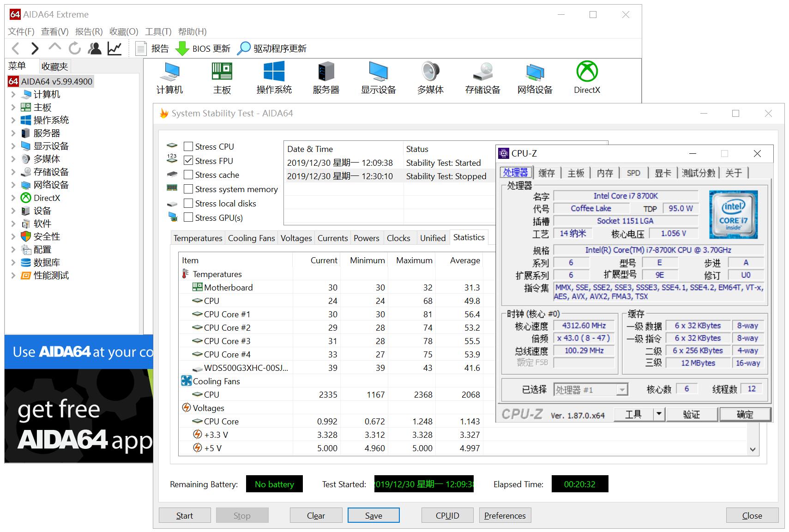This screenshot has width=789, height=532.
Task: Click the Save button in Stability Test
Action: [x=373, y=515]
